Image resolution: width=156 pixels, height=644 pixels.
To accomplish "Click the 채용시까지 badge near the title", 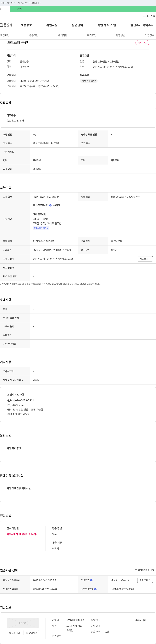I will pos(142,43).
